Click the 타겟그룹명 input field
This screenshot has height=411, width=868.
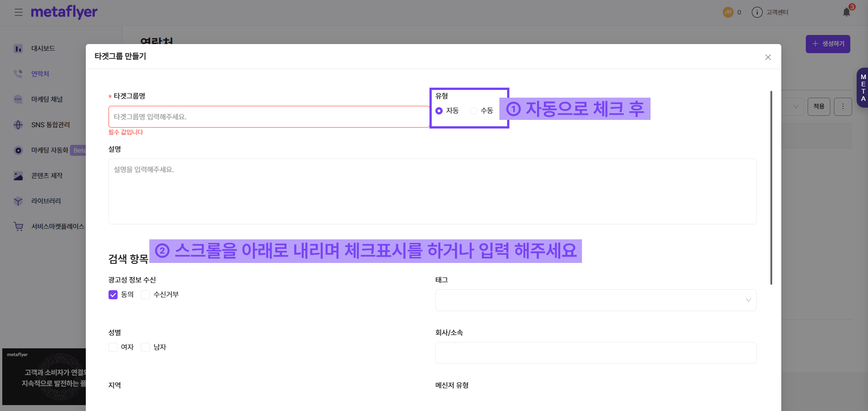tap(268, 117)
